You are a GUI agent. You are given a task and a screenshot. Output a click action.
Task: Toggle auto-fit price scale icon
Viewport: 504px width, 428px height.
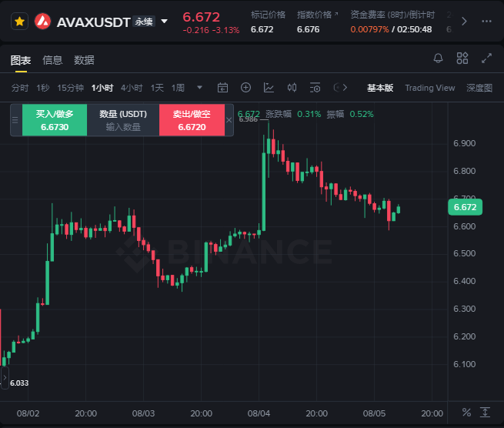click(x=485, y=413)
